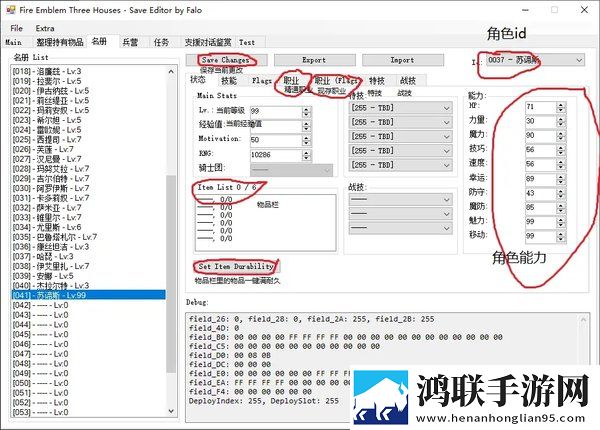Expand the fourth 255 - TBD dropdown
This screenshot has height=430, width=600.
[x=401, y=151]
